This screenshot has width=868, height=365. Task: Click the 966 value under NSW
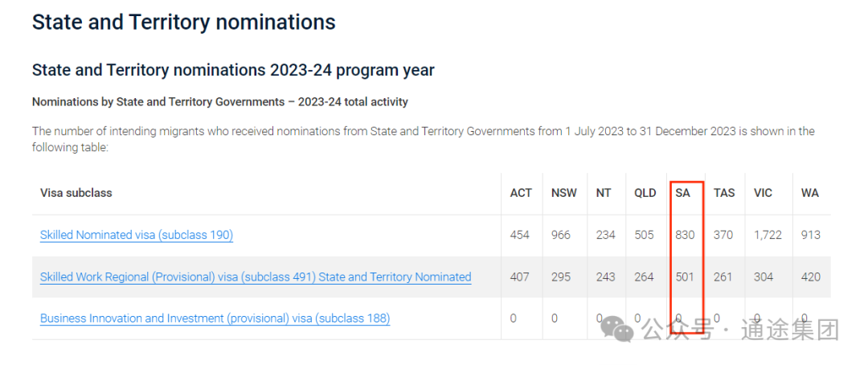(x=561, y=235)
